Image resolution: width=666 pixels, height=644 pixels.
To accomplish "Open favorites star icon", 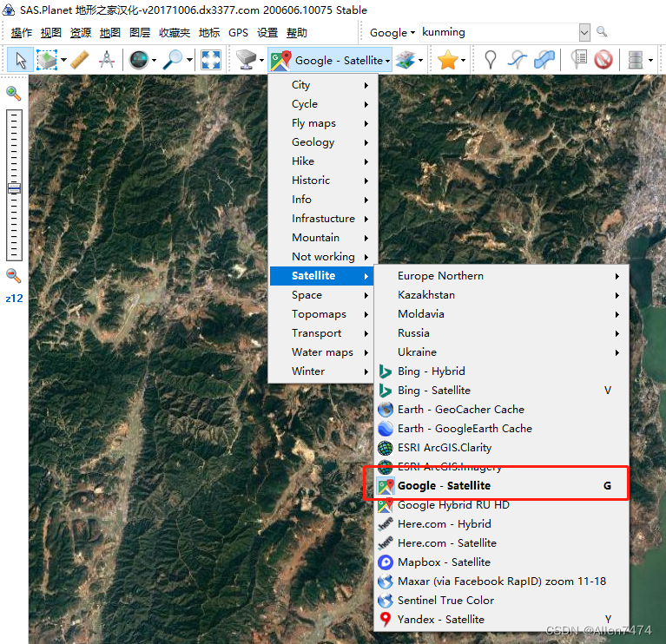I will [447, 60].
